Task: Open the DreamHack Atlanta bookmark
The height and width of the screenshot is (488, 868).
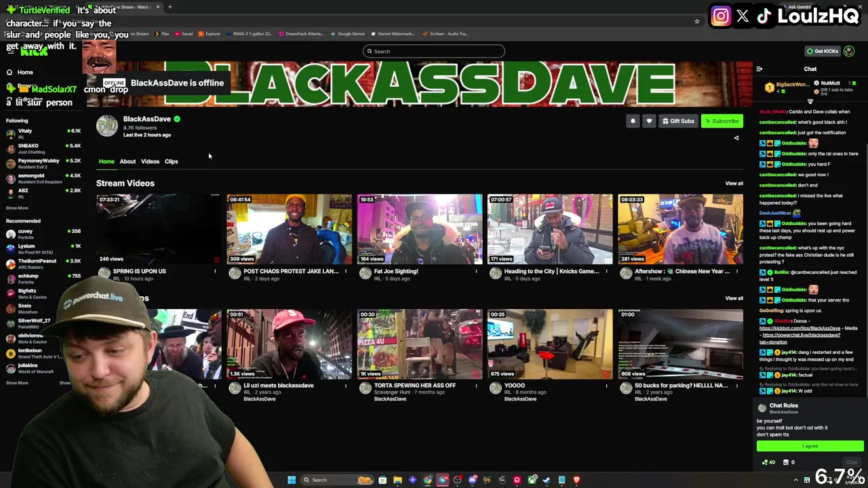Action: 300,34
